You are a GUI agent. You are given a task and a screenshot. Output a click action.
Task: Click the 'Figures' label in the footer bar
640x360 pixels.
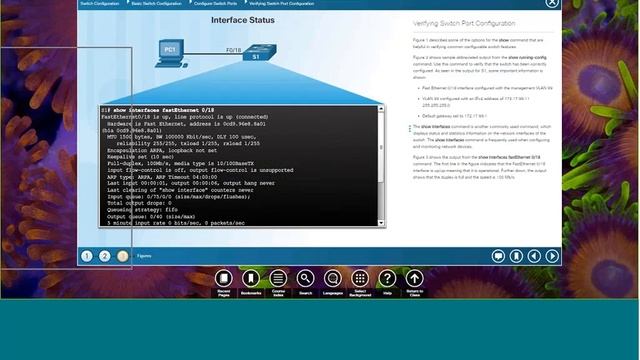tap(144, 256)
